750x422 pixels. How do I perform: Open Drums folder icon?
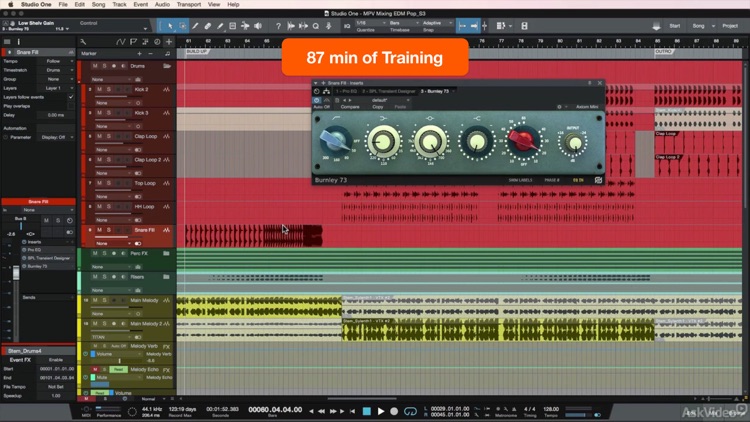(167, 66)
